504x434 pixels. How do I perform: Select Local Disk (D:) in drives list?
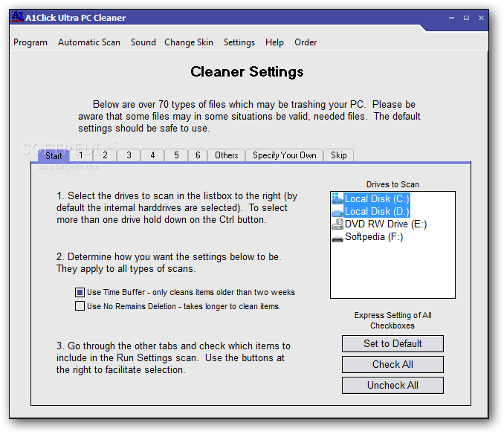(x=377, y=211)
